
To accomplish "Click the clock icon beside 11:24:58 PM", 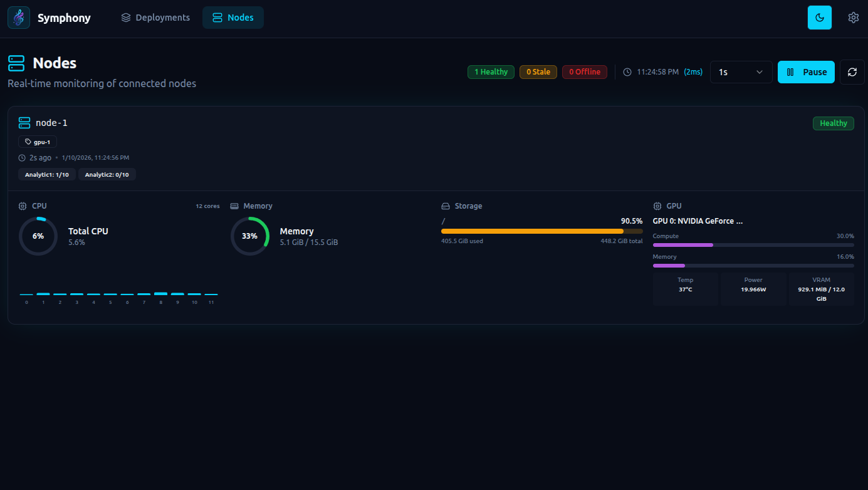I will 627,72.
